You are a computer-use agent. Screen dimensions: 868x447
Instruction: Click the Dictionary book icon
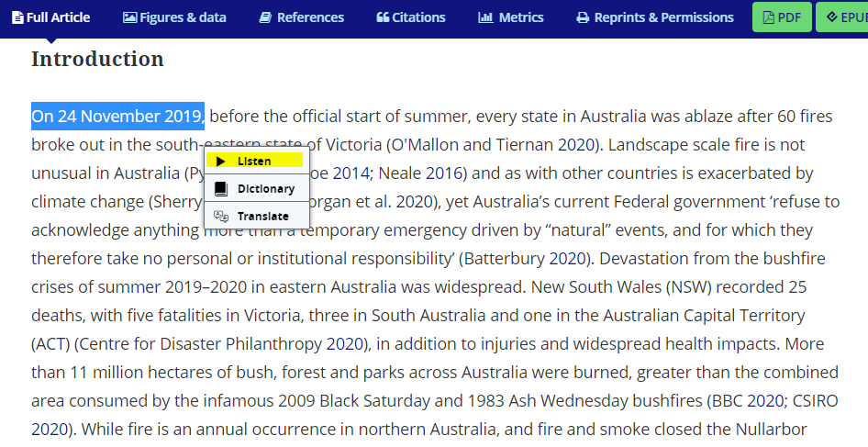220,189
